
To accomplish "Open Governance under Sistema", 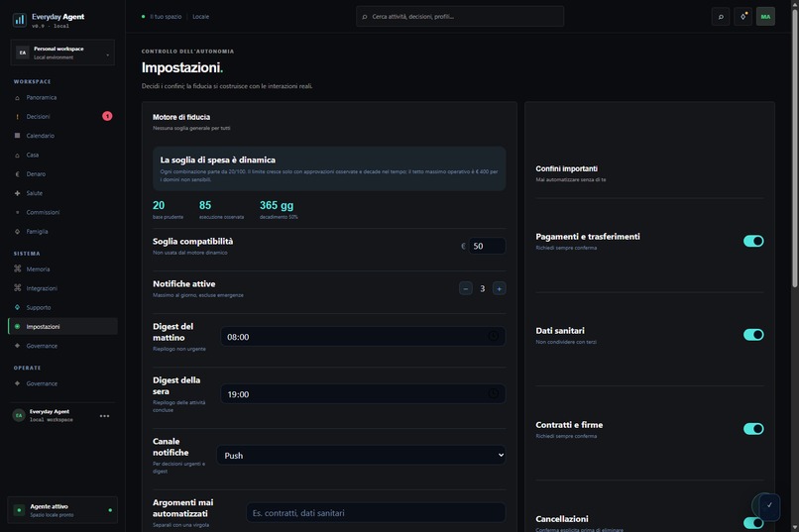I will tap(62, 346).
